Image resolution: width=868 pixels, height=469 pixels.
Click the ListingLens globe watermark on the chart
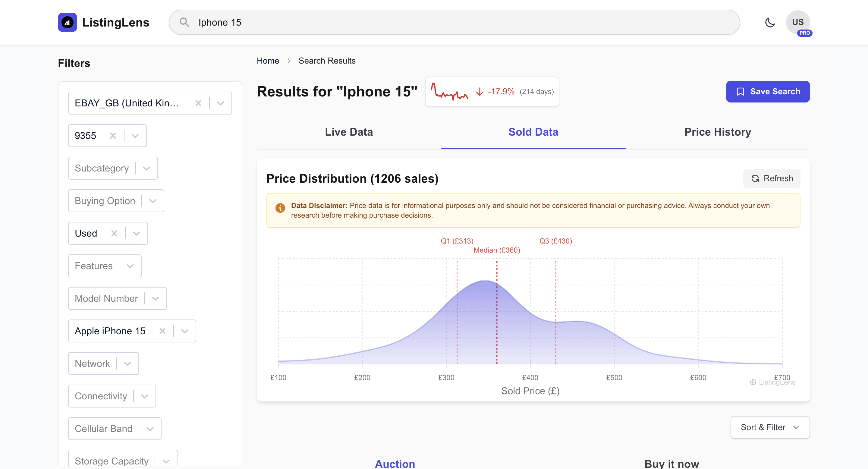(753, 382)
